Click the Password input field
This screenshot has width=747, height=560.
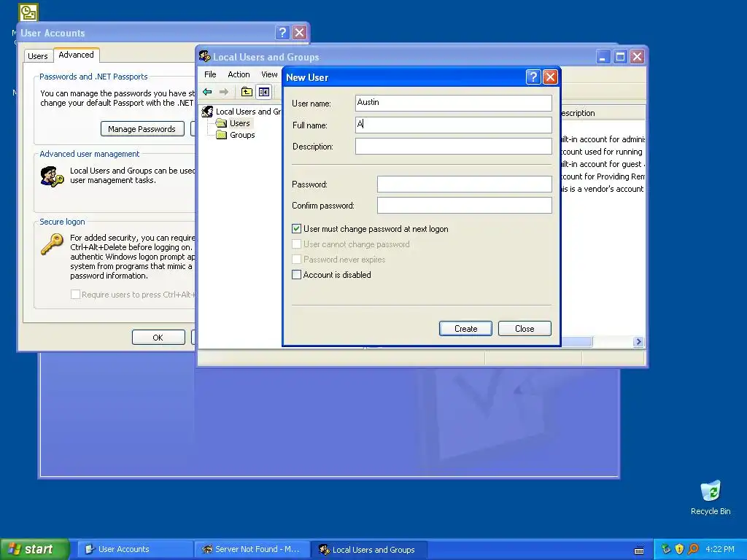(465, 184)
